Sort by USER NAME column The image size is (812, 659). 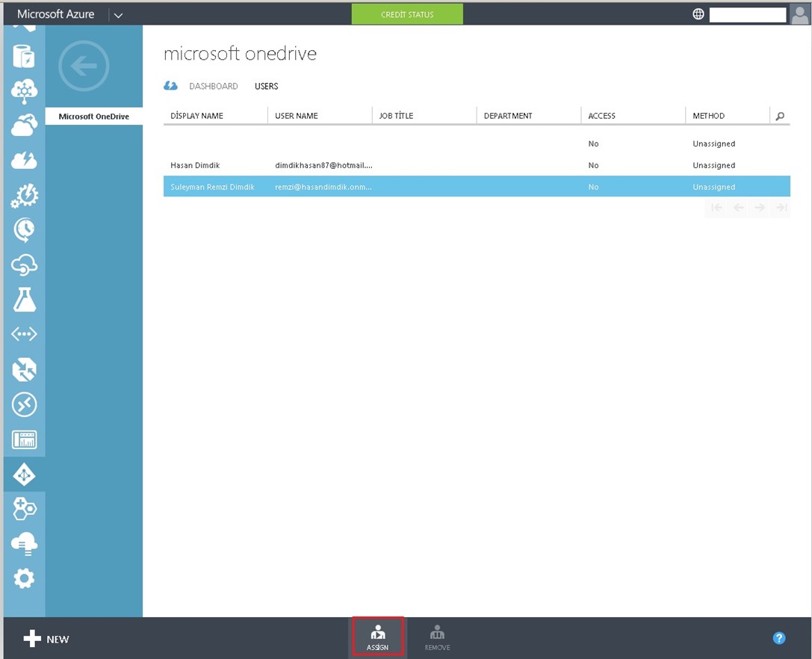(297, 116)
